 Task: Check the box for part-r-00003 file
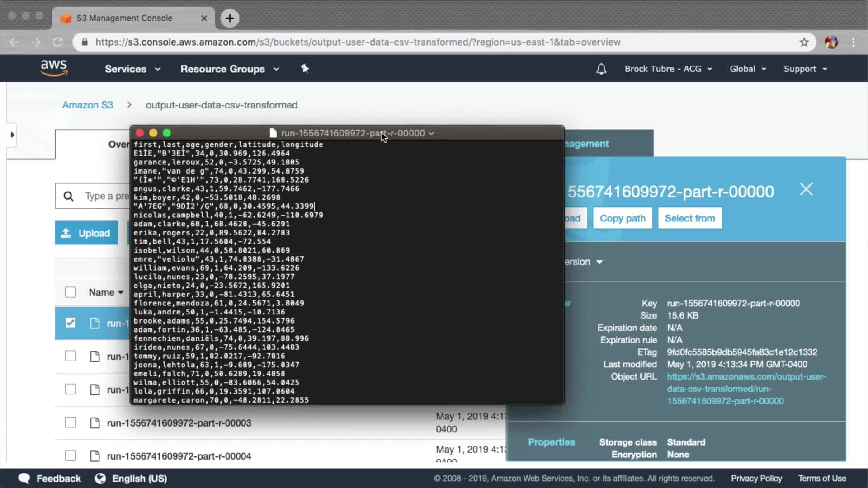pyautogui.click(x=71, y=422)
